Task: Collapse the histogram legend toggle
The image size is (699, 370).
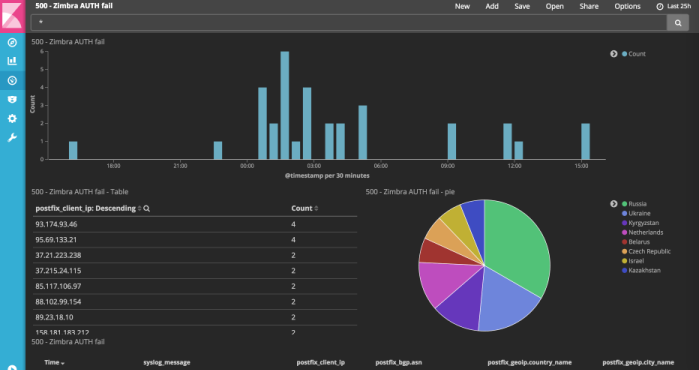Action: pyautogui.click(x=614, y=54)
